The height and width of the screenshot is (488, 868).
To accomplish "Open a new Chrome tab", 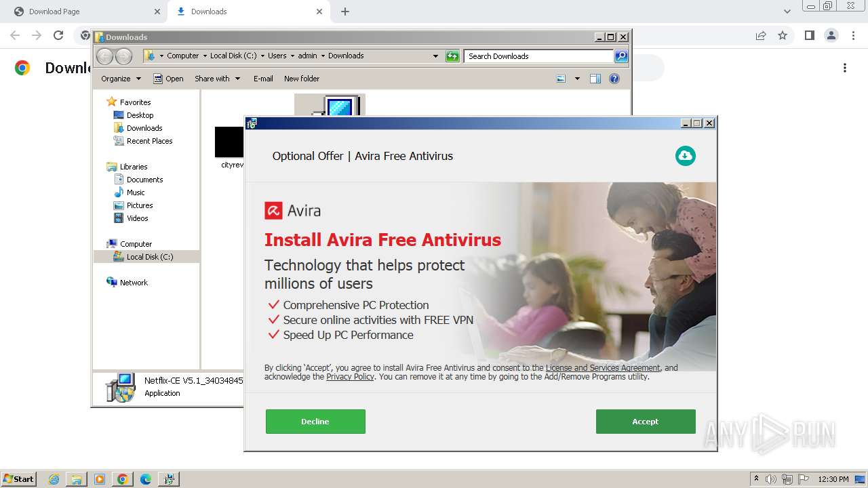I will tap(345, 12).
